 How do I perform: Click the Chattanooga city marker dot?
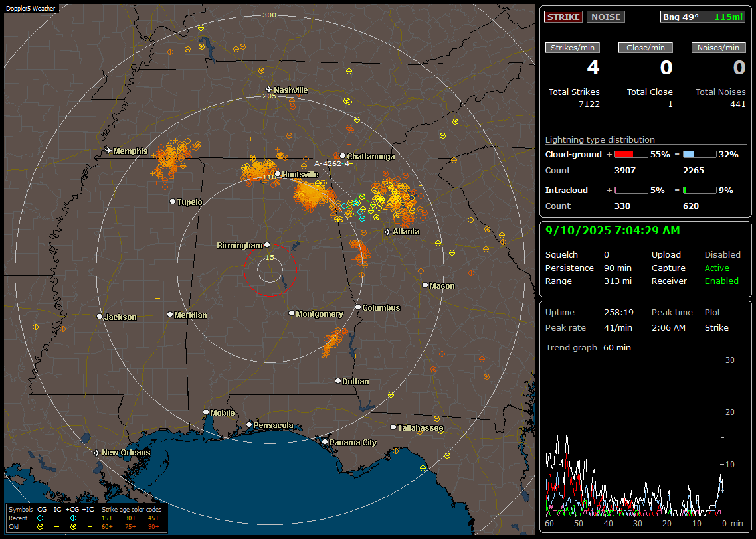pos(343,155)
